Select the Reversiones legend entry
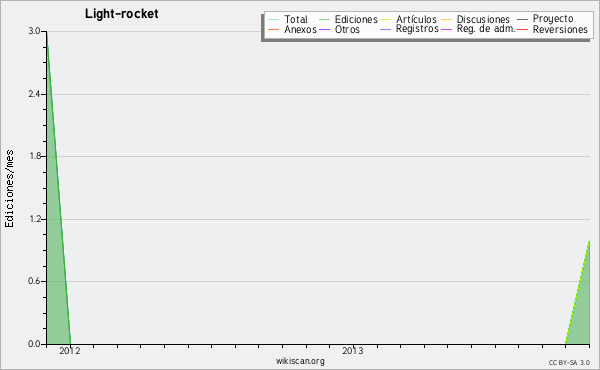600x370 pixels. tap(552, 29)
